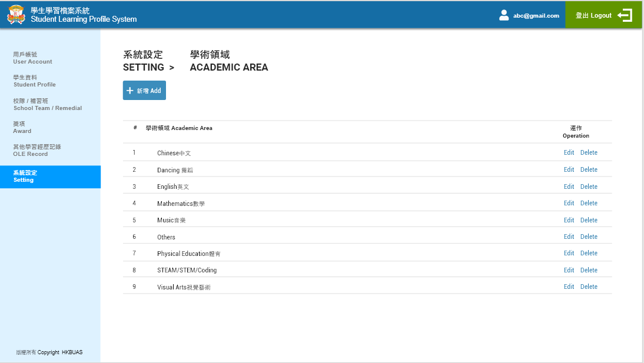Delete the Dancing academic area
The height and width of the screenshot is (363, 644).
[x=589, y=169]
